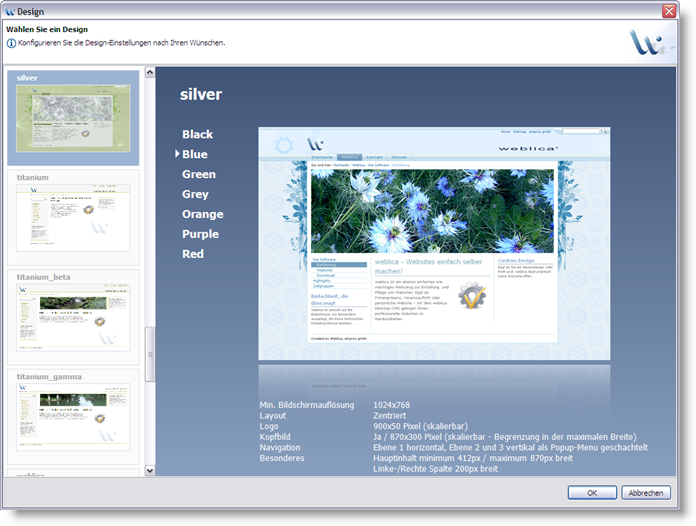
Task: Click the Weblica icon in title bar
Action: [10, 12]
